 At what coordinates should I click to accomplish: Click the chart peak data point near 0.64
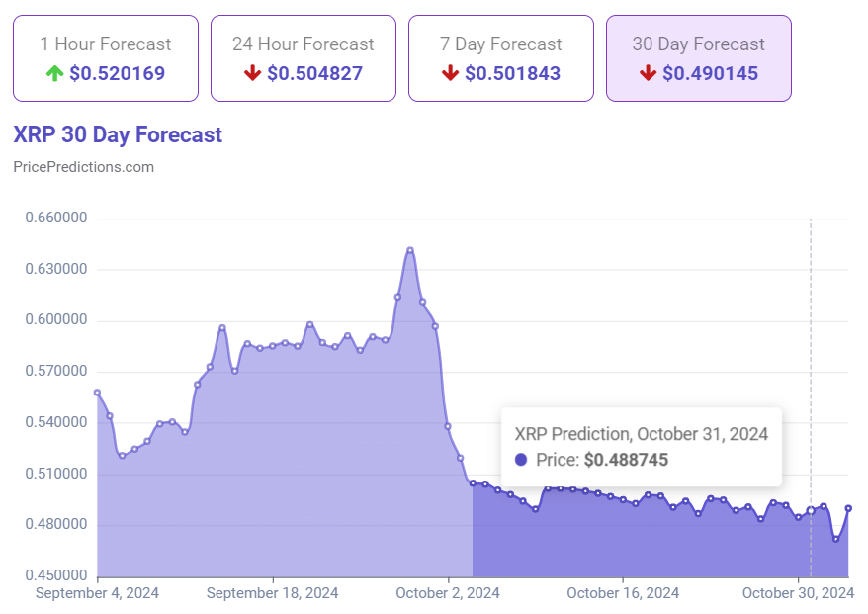click(x=410, y=250)
